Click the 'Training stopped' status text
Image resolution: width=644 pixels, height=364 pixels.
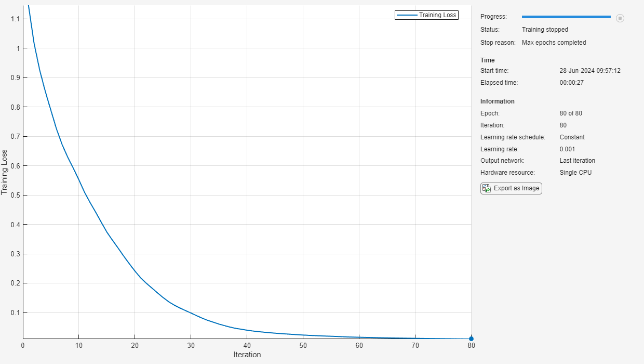coord(545,30)
